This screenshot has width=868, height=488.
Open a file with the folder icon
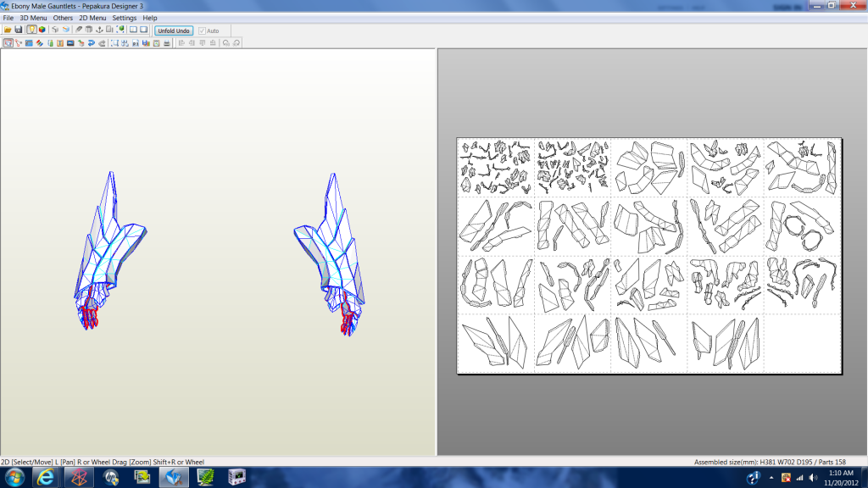click(x=8, y=30)
